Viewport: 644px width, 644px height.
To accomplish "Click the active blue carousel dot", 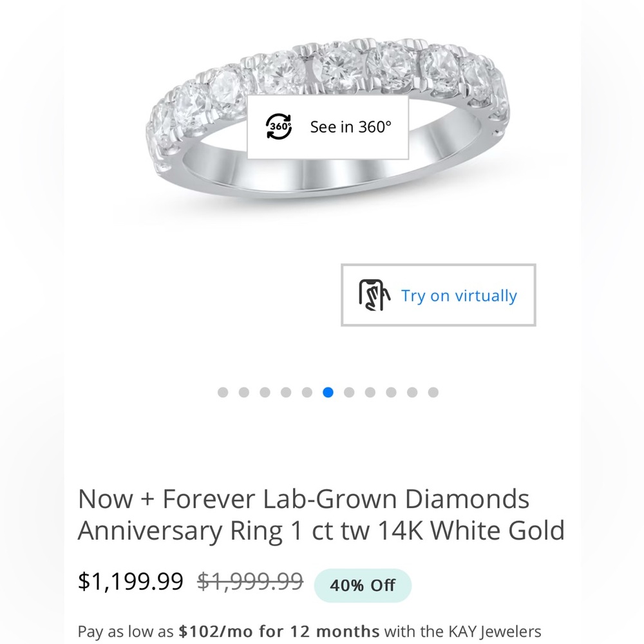I will point(328,392).
